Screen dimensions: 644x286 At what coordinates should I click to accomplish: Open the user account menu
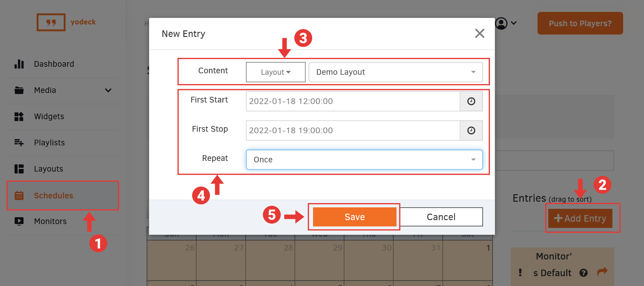coord(505,23)
